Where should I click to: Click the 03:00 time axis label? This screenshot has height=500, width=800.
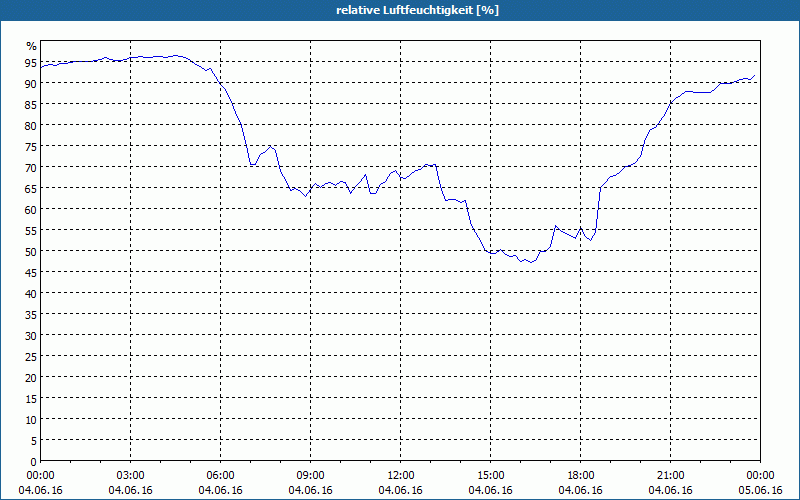click(131, 476)
